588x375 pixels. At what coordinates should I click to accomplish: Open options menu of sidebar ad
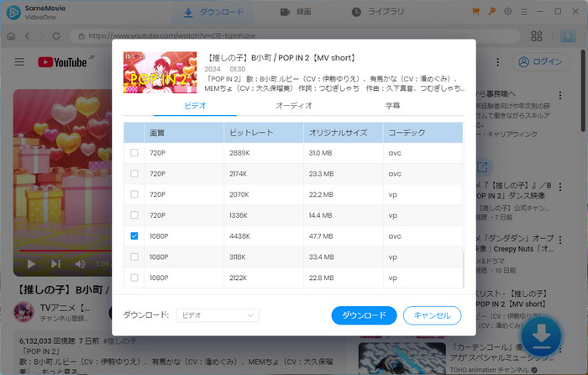click(x=560, y=95)
